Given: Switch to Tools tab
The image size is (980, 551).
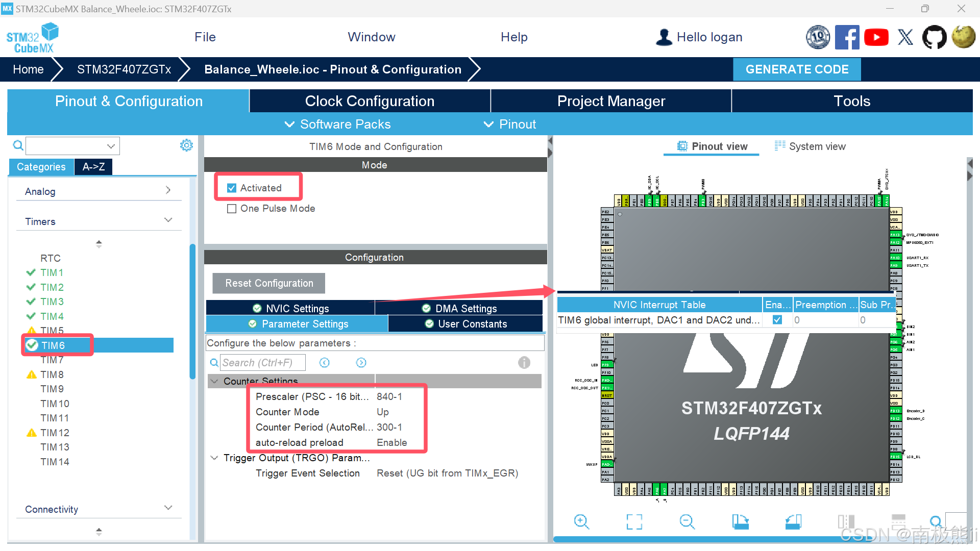Looking at the screenshot, I should [x=852, y=101].
